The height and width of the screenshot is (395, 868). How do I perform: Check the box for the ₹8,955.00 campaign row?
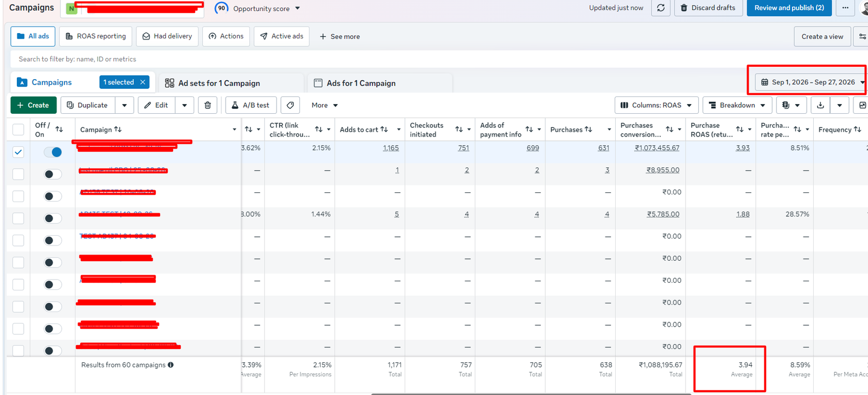coord(18,174)
